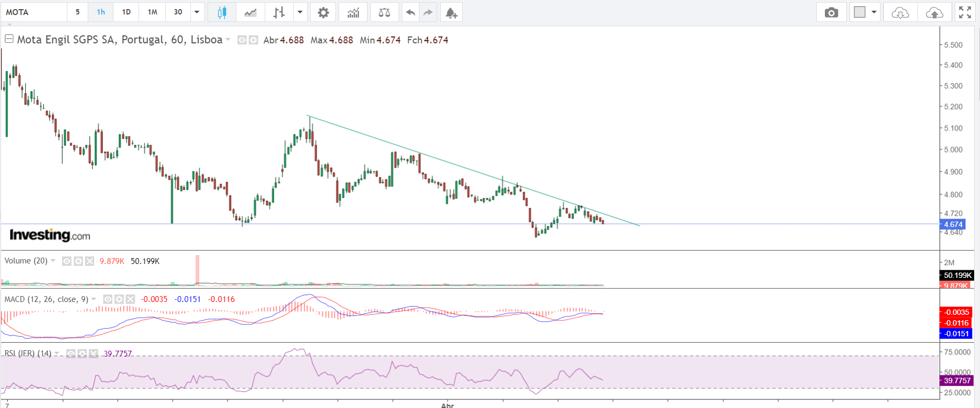Click the MACD axis tag -0.0035

tap(956, 312)
